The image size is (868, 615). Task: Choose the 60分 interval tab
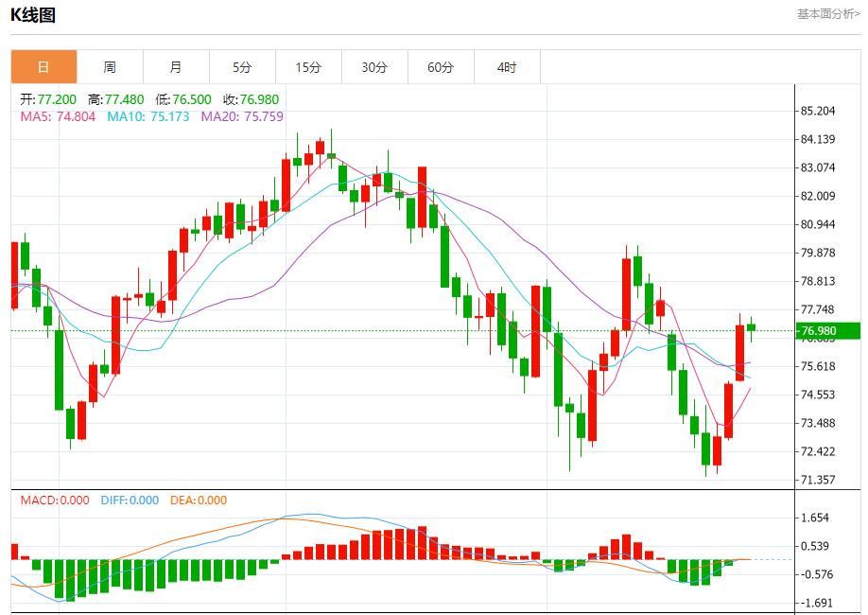[x=441, y=67]
